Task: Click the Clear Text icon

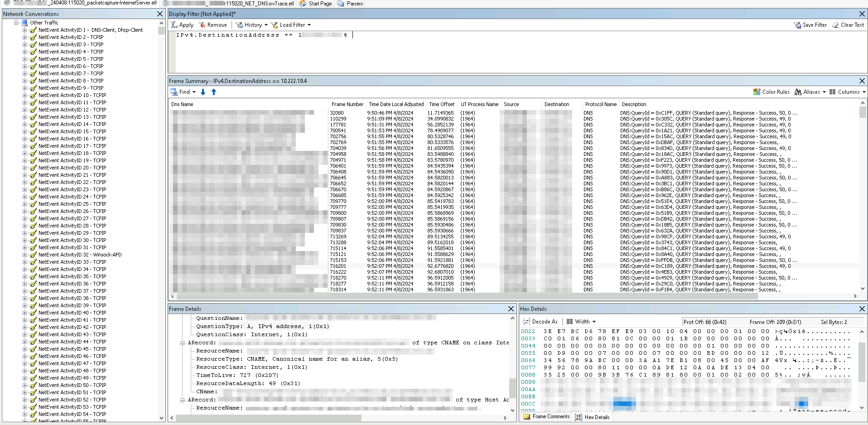Action: pos(835,25)
